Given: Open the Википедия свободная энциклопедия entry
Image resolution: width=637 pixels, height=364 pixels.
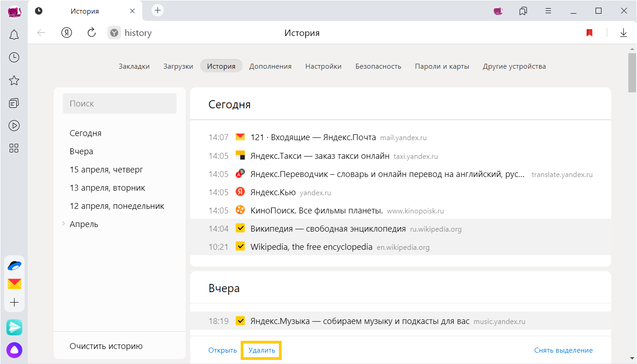Looking at the screenshot, I should tap(328, 229).
